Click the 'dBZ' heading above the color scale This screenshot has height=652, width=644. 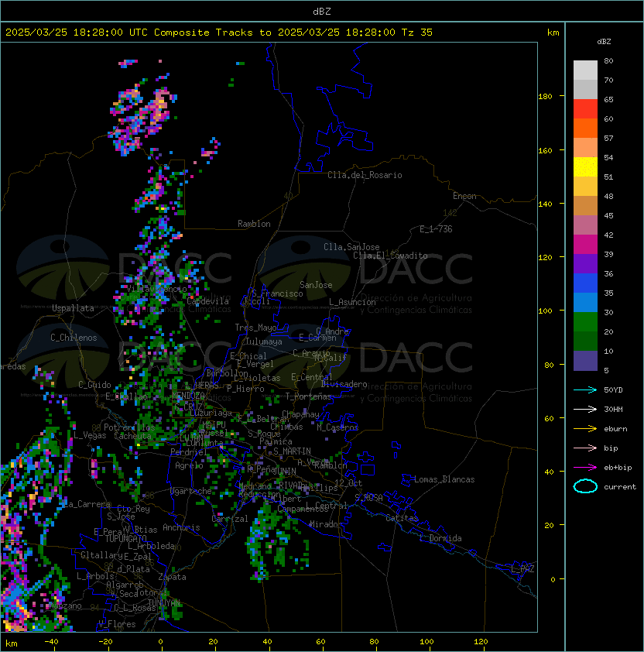click(604, 42)
